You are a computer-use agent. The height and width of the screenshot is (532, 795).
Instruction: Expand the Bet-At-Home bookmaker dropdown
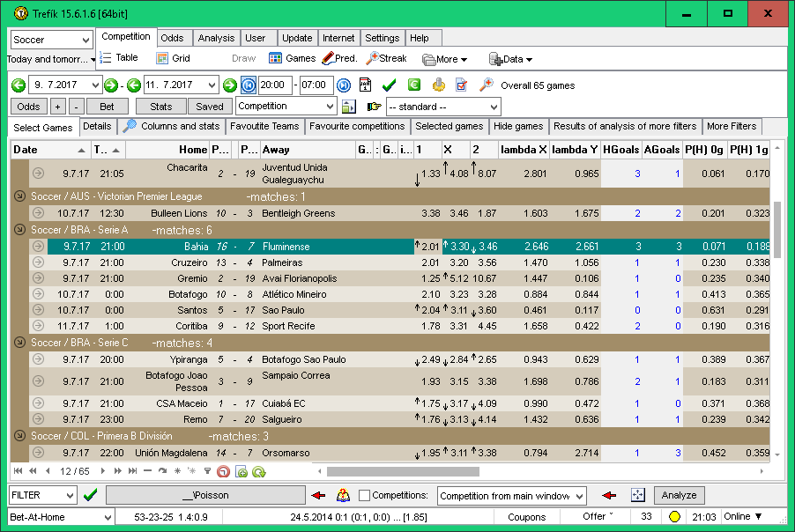pos(107,517)
